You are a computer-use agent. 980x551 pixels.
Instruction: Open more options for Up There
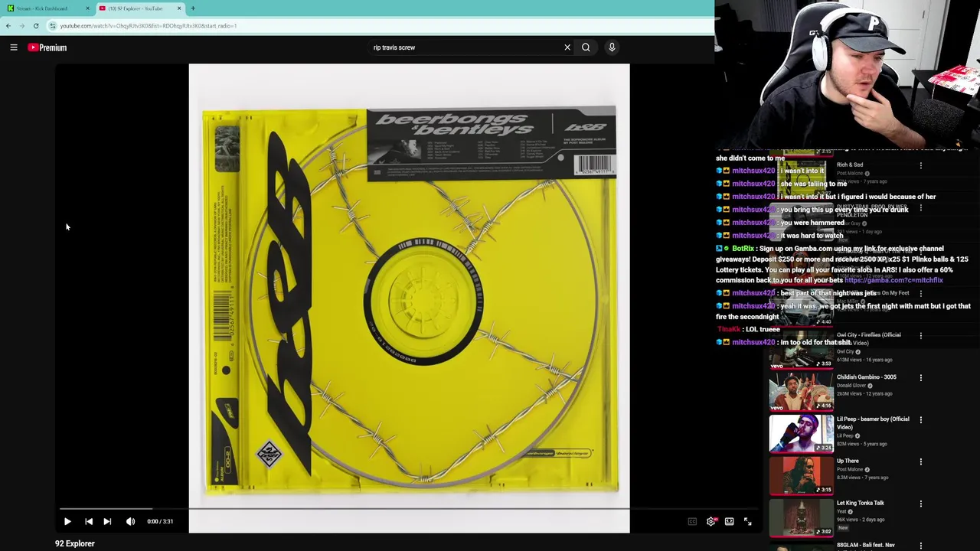(921, 462)
